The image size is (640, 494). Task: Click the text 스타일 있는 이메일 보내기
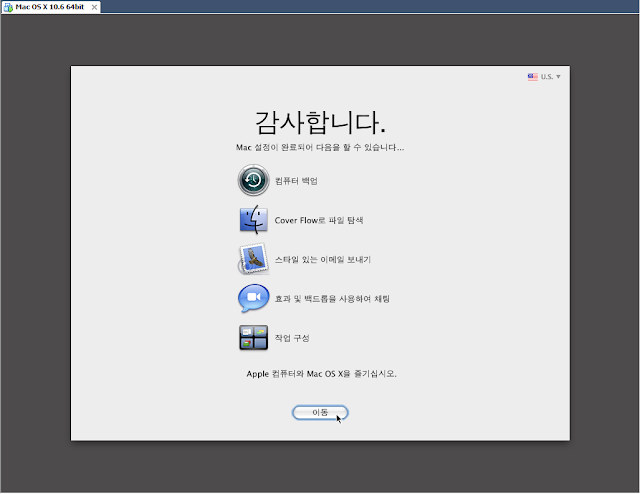(x=322, y=259)
